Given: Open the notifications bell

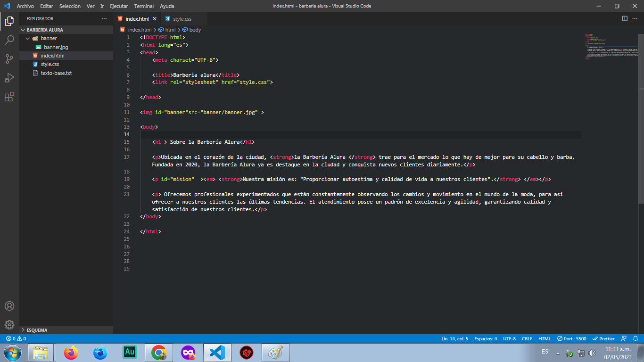Looking at the screenshot, I should click(636, 338).
